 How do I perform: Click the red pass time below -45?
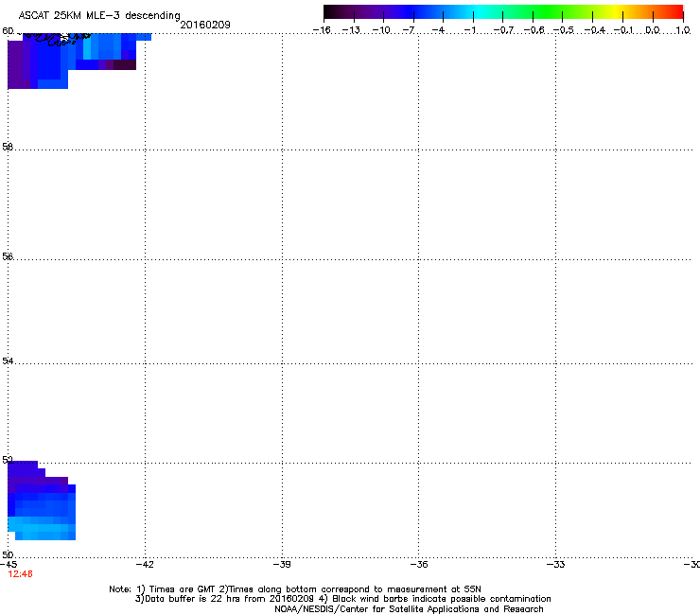point(20,574)
